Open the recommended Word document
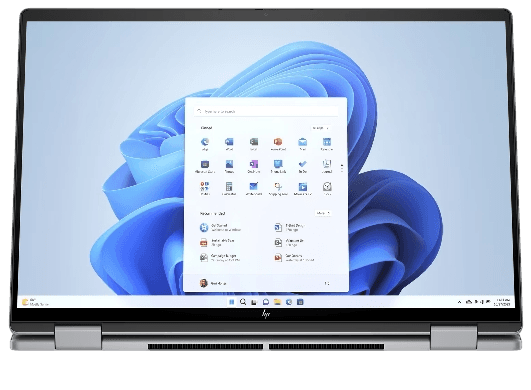 [290, 228]
